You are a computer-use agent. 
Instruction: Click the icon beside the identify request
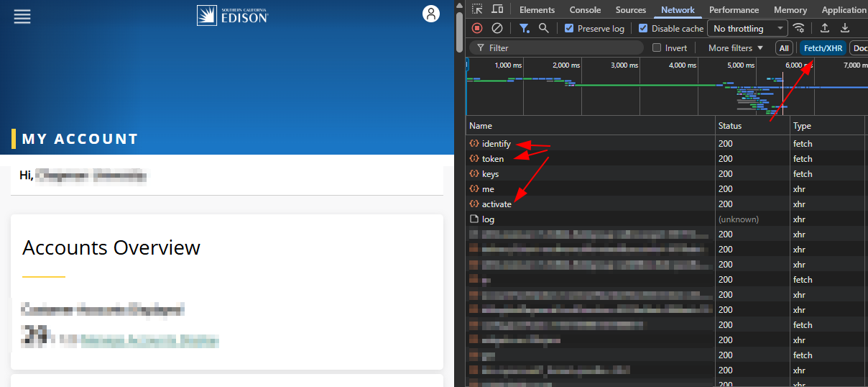click(474, 144)
